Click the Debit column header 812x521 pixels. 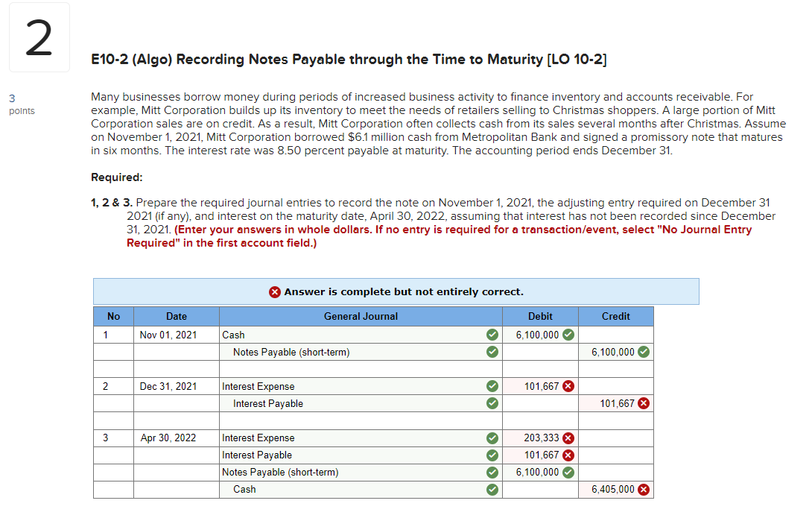point(540,317)
